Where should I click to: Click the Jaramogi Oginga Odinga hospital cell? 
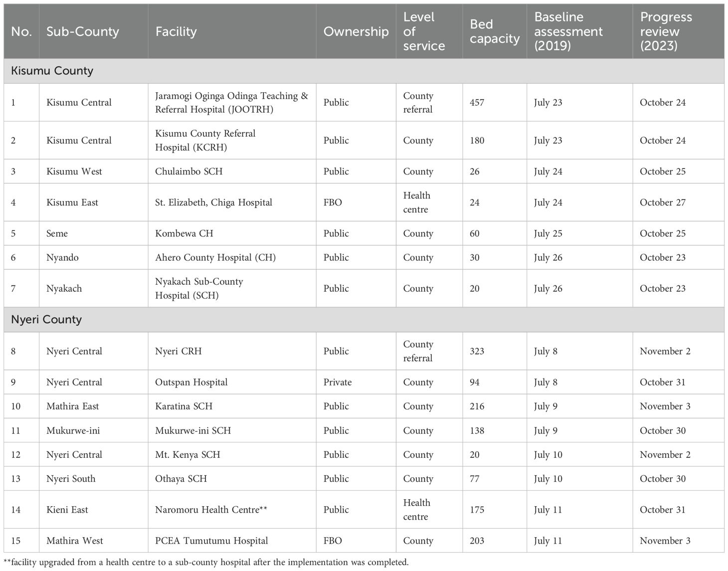[231, 102]
